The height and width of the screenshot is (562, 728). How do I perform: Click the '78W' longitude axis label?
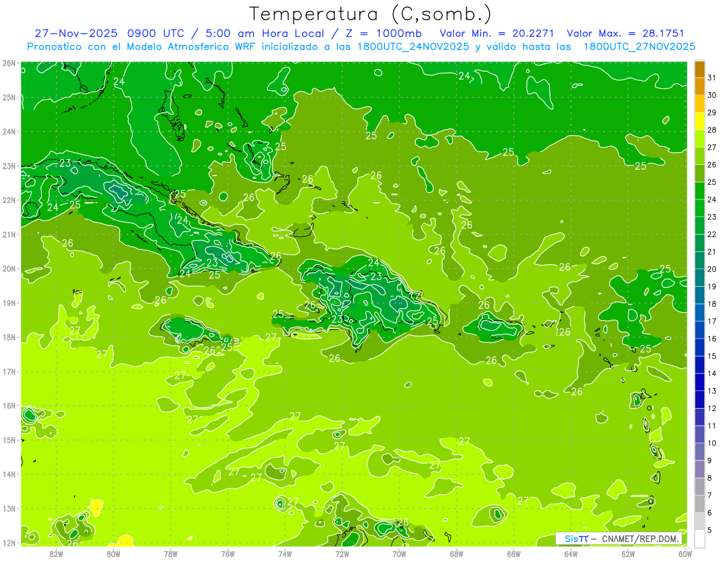[170, 554]
